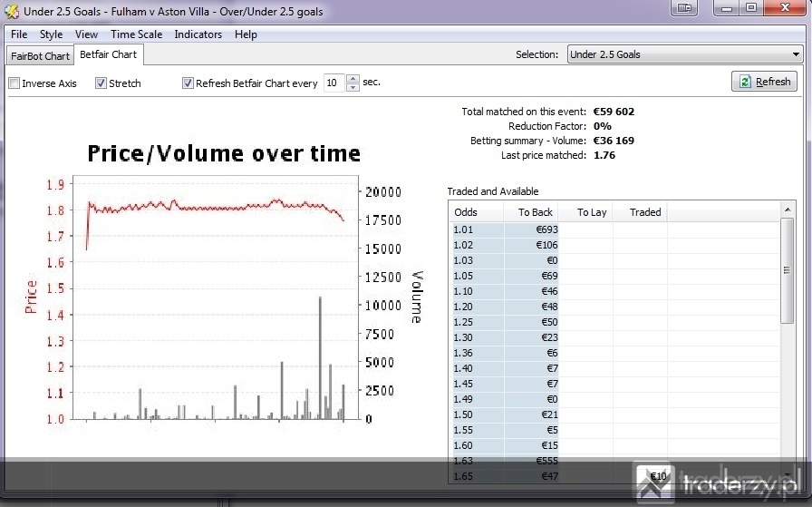Viewport: 812px width, 507px height.
Task: Close the Under 2.5 Goals window
Action: click(785, 8)
